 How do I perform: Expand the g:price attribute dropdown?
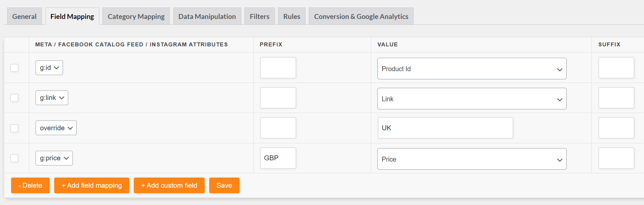click(x=54, y=158)
